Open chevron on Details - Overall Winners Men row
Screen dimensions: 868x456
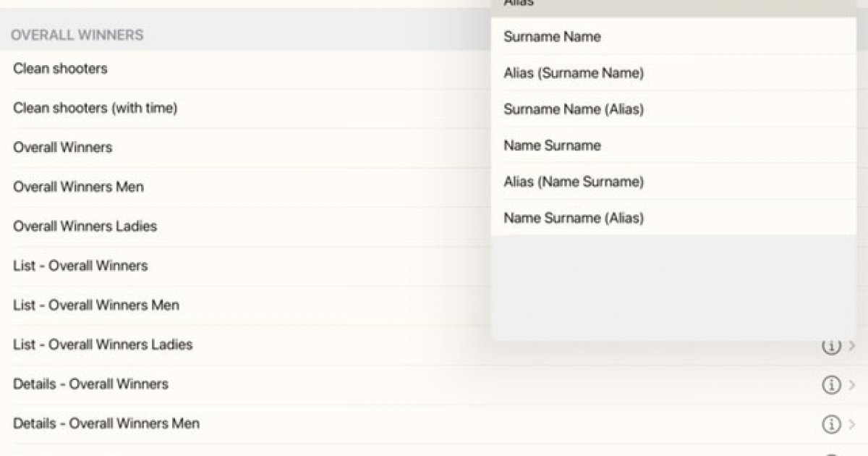point(851,424)
